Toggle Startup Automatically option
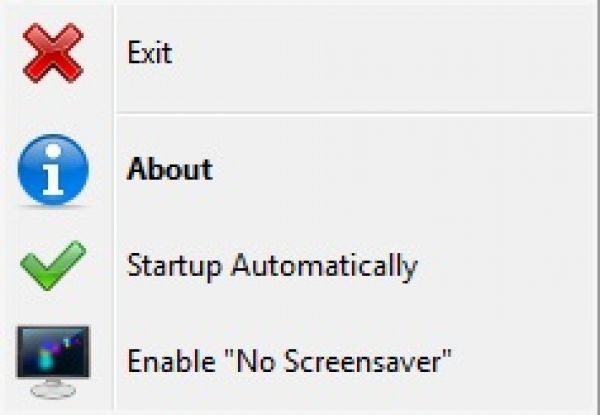The width and height of the screenshot is (600, 415). pos(272,267)
